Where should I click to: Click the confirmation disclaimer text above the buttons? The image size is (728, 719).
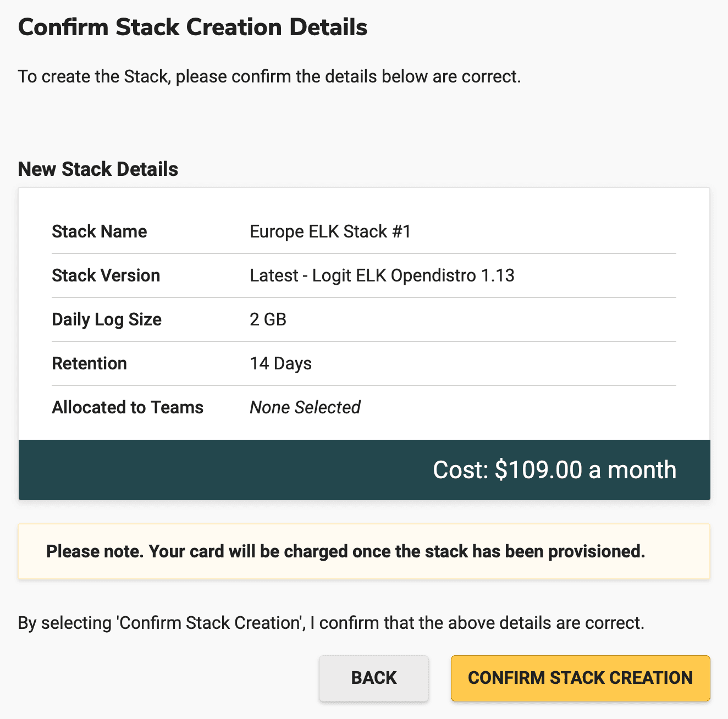tap(331, 622)
